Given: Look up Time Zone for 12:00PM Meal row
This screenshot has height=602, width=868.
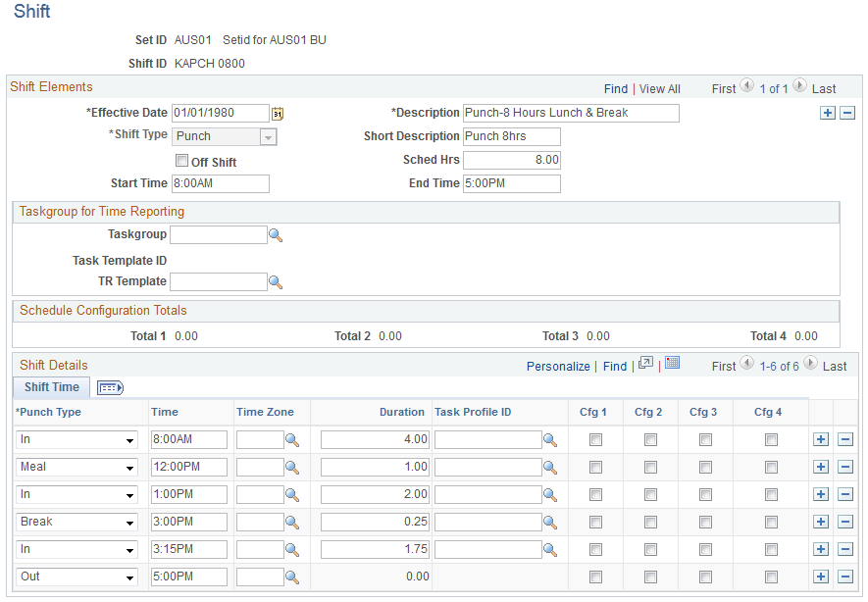Looking at the screenshot, I should 292,468.
